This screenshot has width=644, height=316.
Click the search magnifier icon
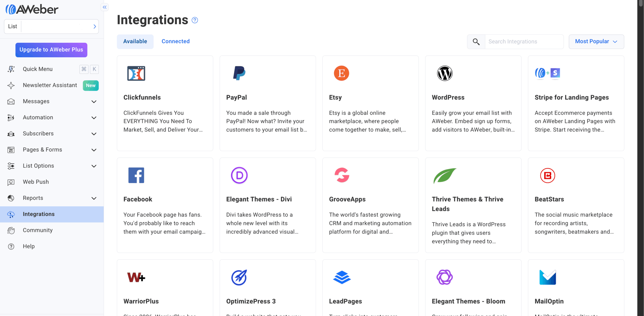[x=476, y=41]
